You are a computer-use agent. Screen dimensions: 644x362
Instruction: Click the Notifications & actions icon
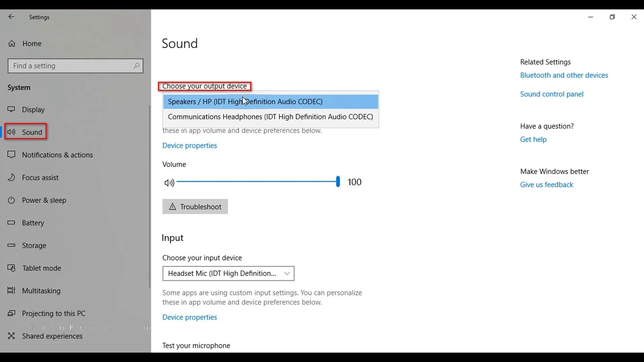[x=11, y=155]
